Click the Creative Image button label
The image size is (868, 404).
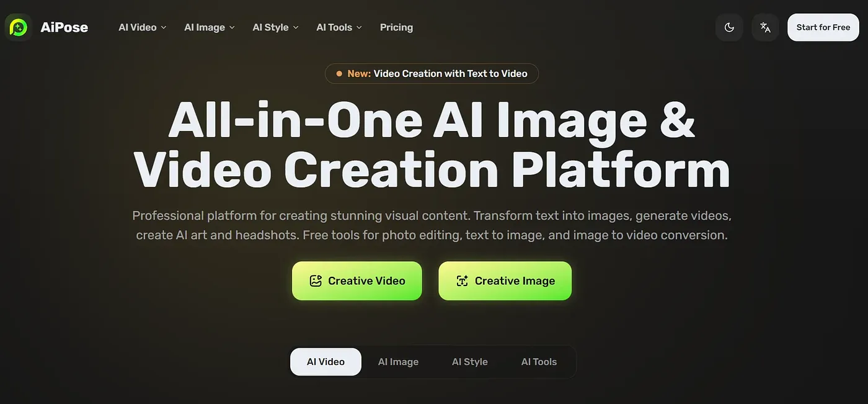[x=515, y=281]
